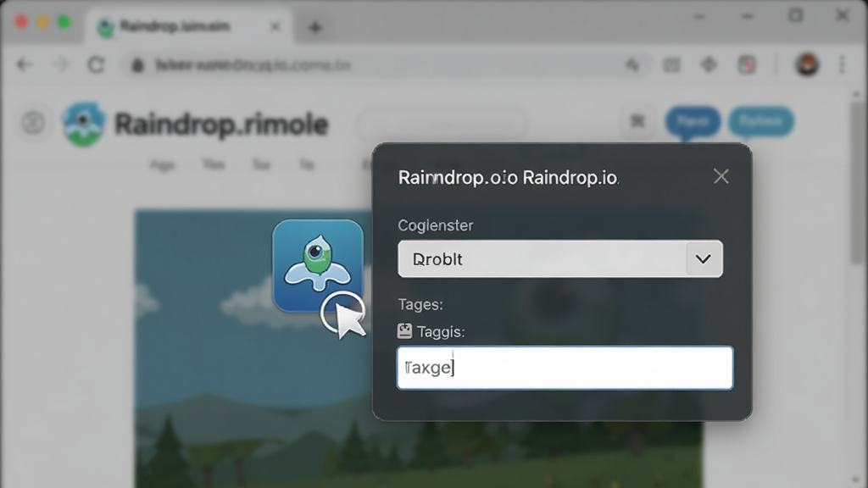Go forward using the browser forward arrow
The width and height of the screenshot is (868, 488).
[60, 64]
